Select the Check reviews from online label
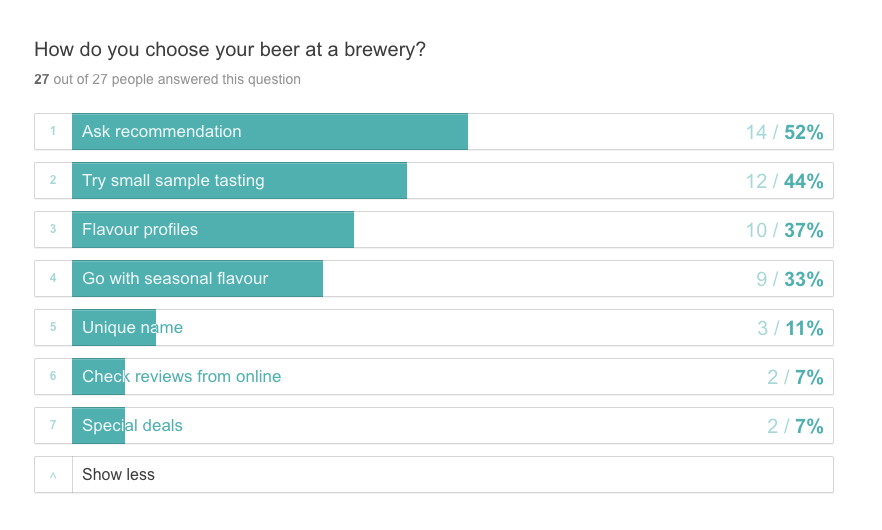 (x=181, y=377)
